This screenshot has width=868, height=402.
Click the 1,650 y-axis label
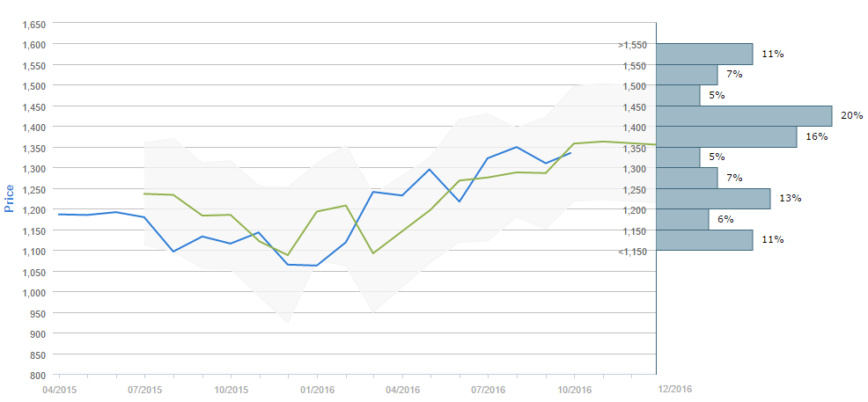coord(34,23)
